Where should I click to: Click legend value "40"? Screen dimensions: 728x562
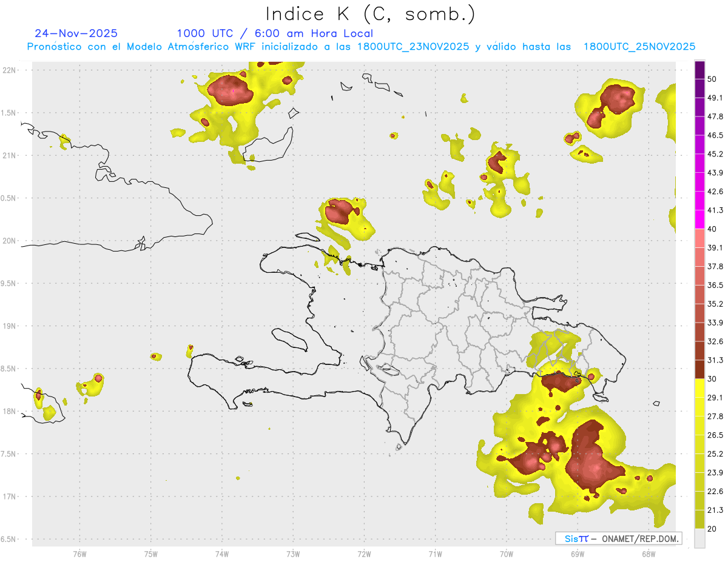[x=713, y=229]
